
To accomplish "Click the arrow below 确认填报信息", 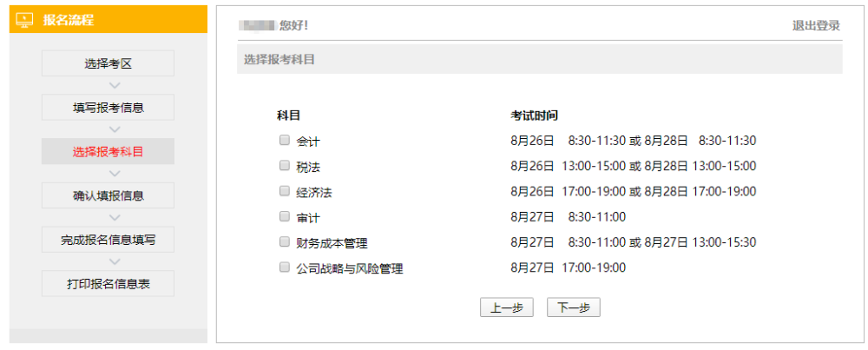I will (114, 217).
